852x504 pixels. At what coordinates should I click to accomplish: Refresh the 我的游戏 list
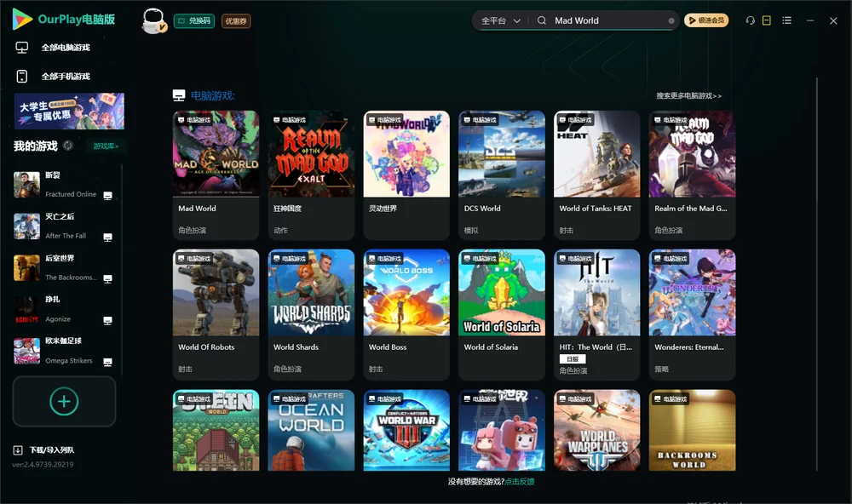[68, 146]
